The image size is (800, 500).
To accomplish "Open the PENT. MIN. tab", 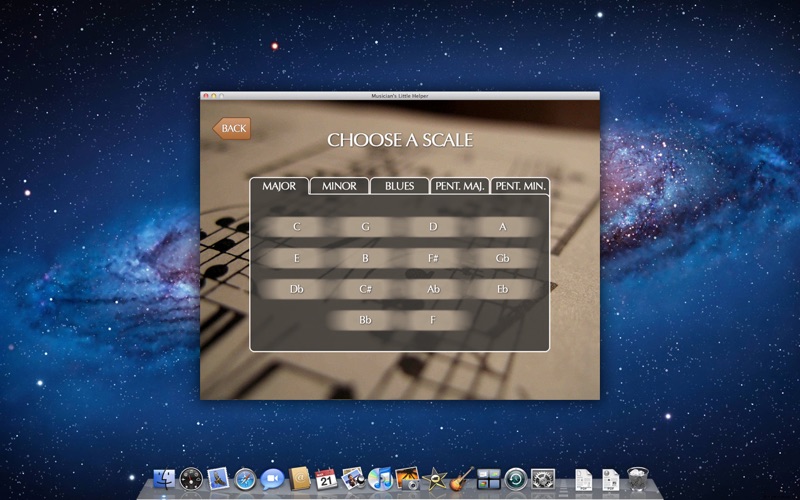I will point(520,186).
